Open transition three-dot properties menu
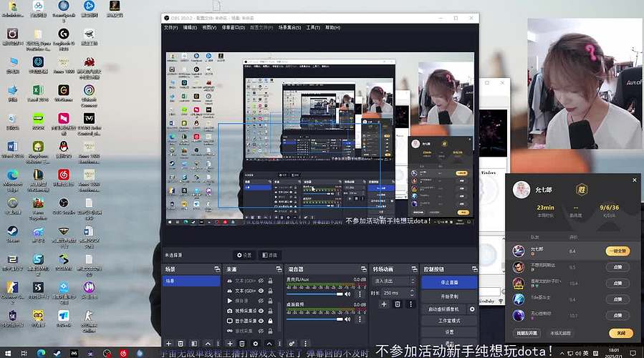This screenshot has height=358, width=644. tap(410, 304)
